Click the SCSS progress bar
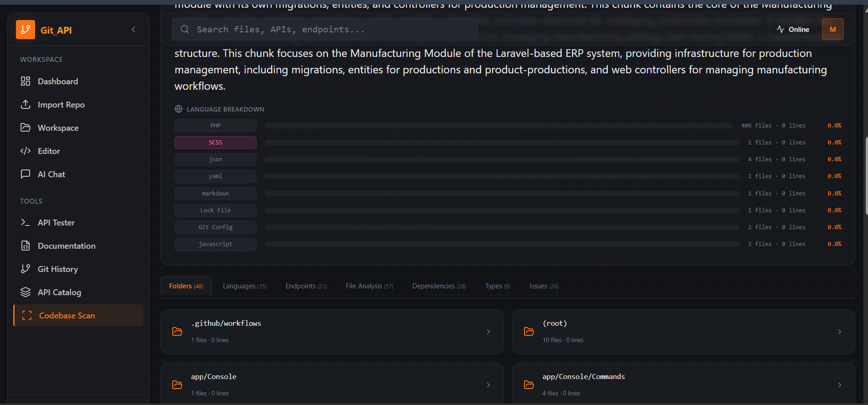868x405 pixels. 502,143
